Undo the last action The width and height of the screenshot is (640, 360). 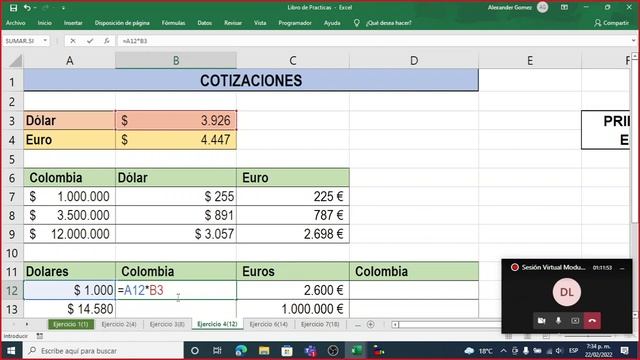27,8
